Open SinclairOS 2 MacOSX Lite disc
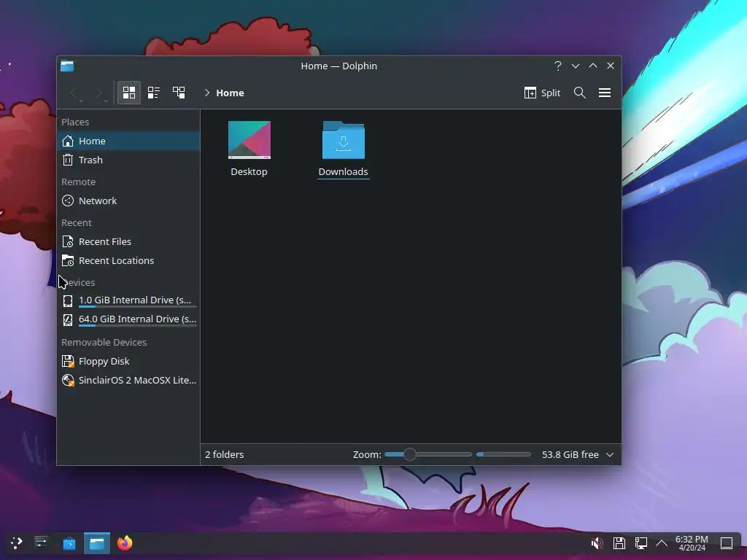Screen dimensions: 747x560 point(128,381)
